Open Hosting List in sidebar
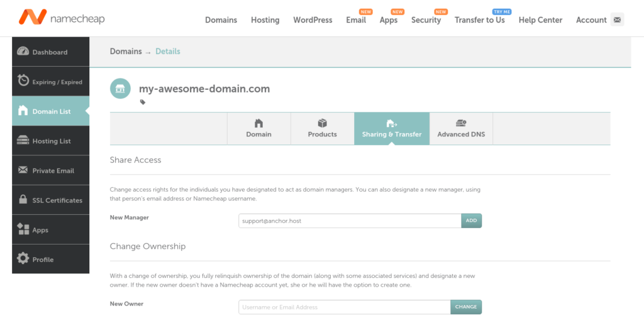This screenshot has width=644, height=335. click(50, 140)
